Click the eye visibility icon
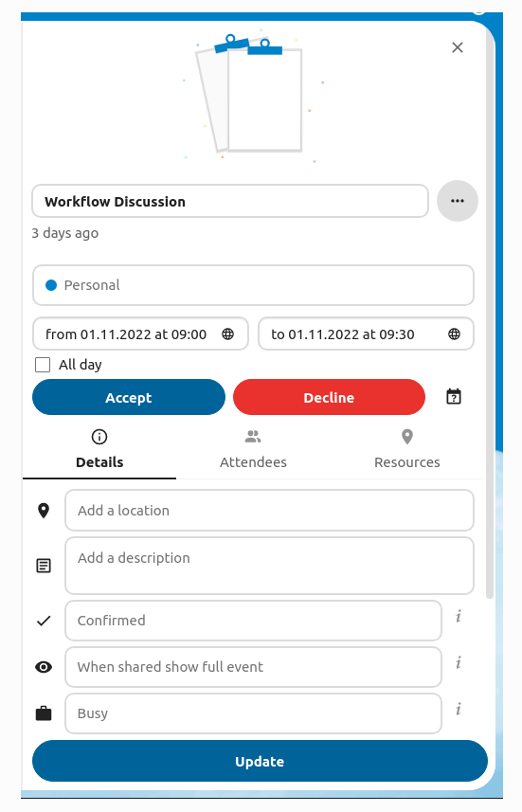The width and height of the screenshot is (522, 812). point(44,667)
